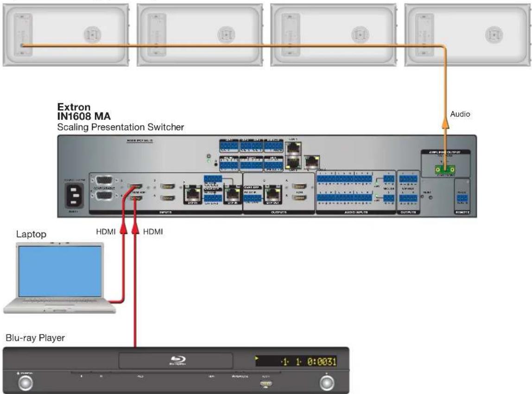
Task: Click the "IN1608 MA" model text
Action: 84,116
